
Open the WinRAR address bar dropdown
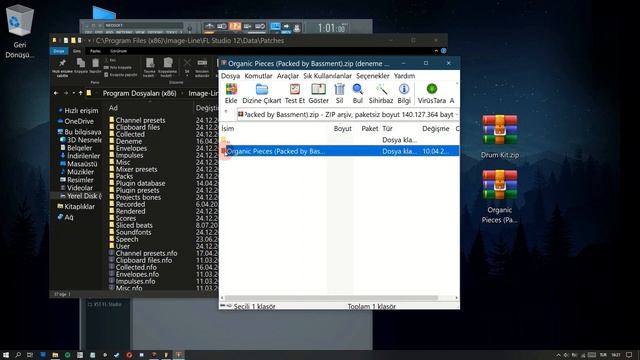[456, 115]
